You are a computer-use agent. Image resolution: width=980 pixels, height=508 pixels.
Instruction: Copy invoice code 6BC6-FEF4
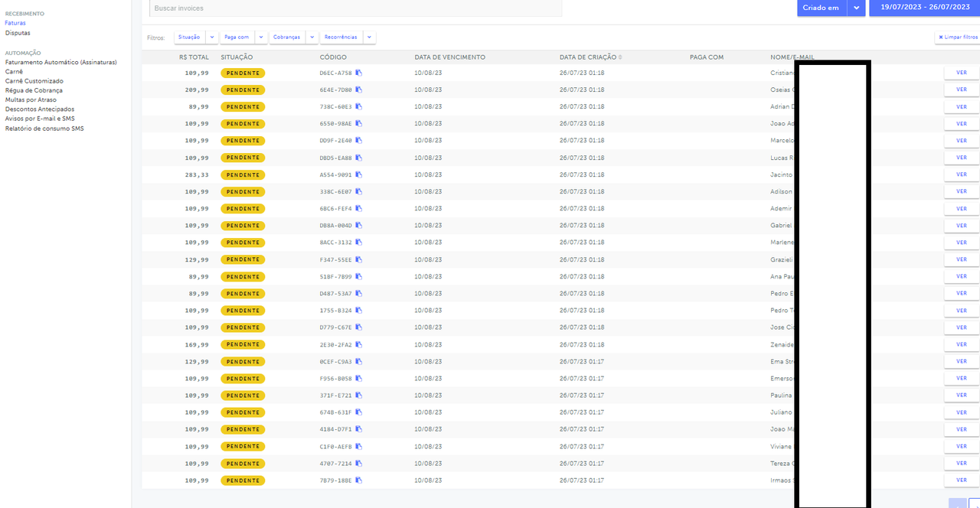point(359,208)
